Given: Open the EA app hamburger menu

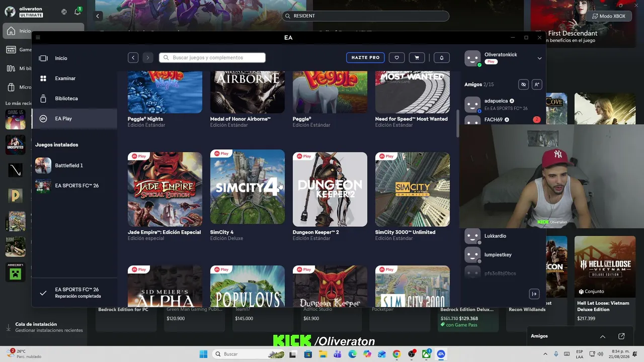Looking at the screenshot, I should pyautogui.click(x=38, y=37).
